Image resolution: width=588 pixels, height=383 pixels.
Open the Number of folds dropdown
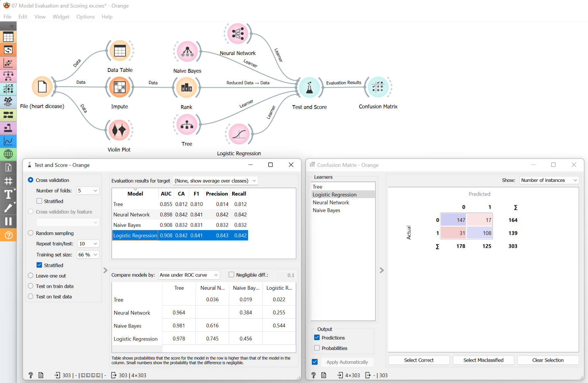(x=88, y=191)
